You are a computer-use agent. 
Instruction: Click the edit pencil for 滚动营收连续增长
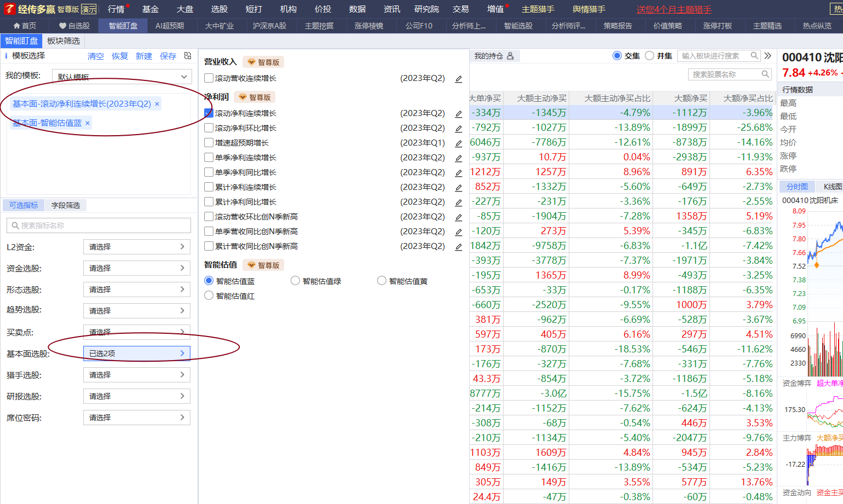[459, 79]
